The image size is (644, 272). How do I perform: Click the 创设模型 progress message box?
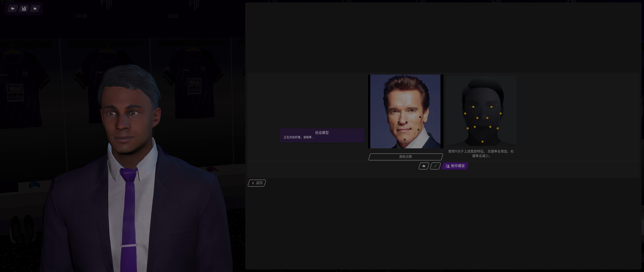[x=322, y=135]
